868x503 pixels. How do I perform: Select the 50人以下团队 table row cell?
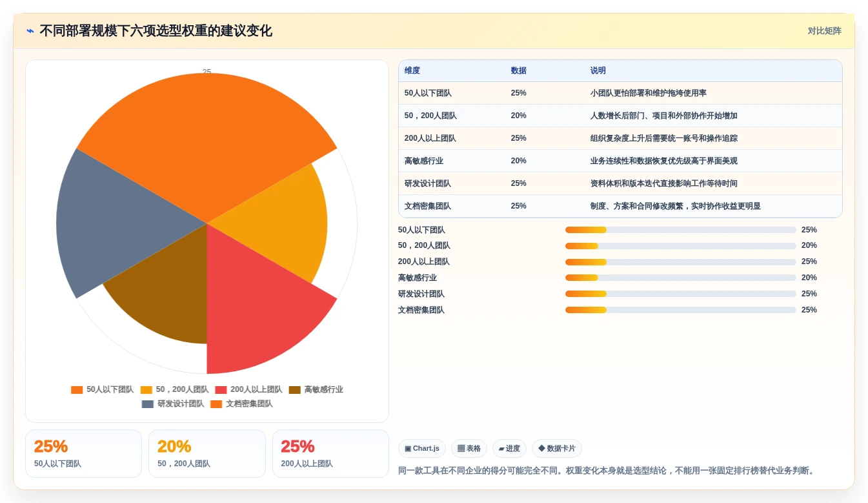(428, 93)
